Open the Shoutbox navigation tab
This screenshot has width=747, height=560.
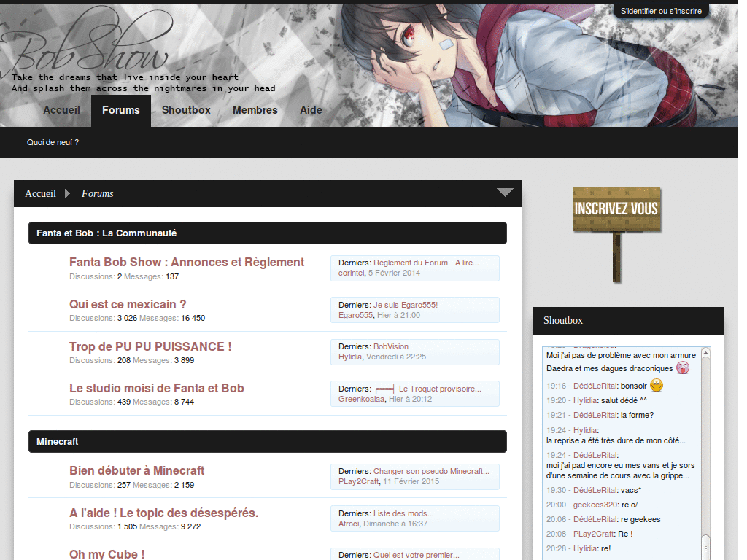pos(186,110)
